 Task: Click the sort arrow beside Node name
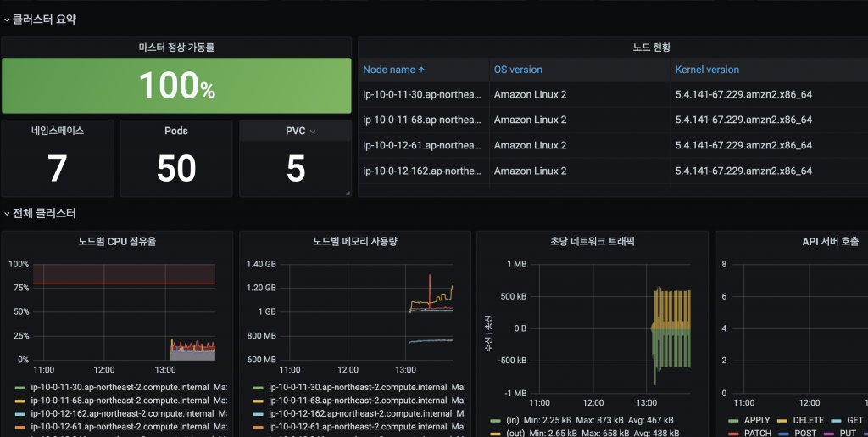[422, 70]
